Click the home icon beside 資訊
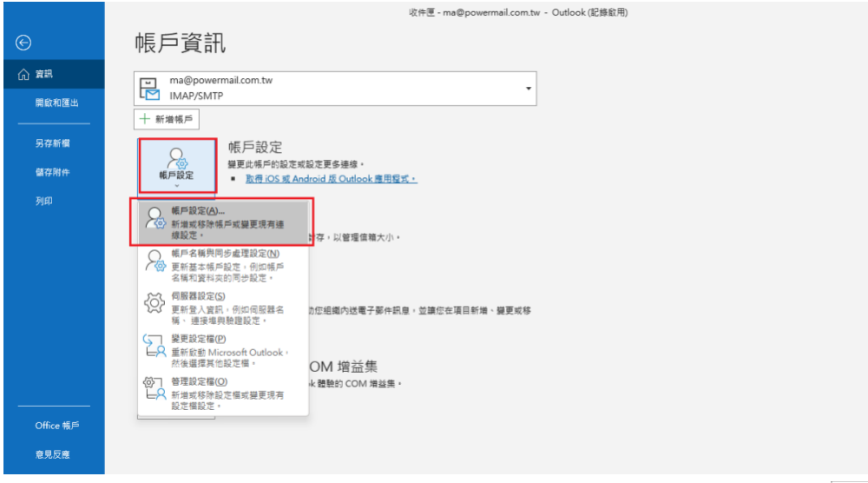The height and width of the screenshot is (483, 868). 23,74
